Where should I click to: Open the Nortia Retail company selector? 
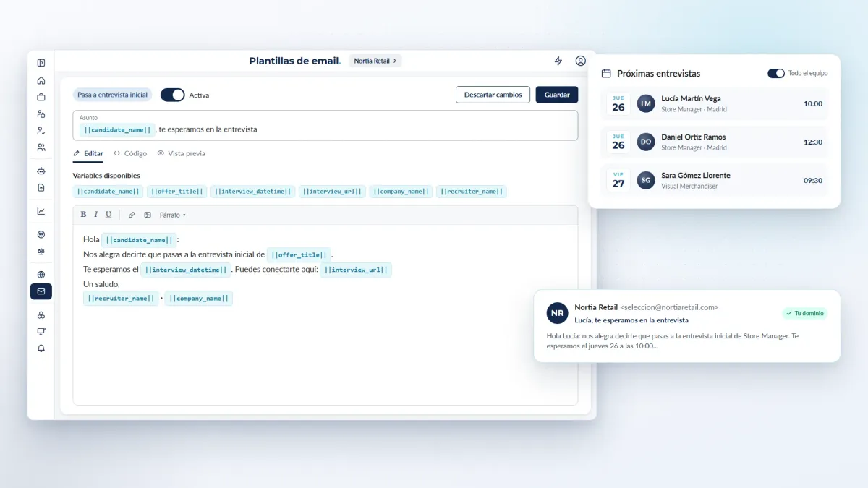tap(375, 61)
